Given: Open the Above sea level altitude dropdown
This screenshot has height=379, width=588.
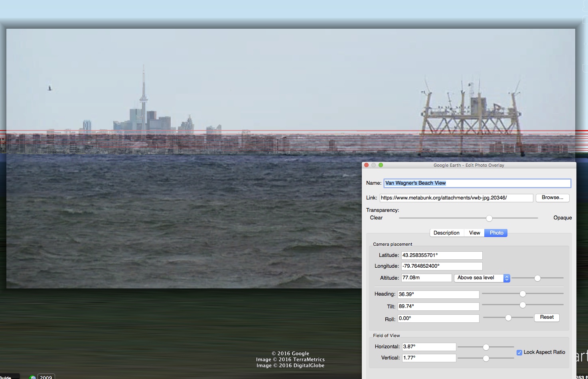Looking at the screenshot, I should tap(482, 278).
